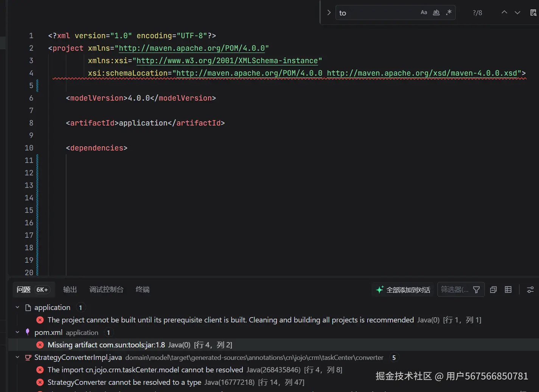Switch to the 输出 (Output) tab
The width and height of the screenshot is (539, 392).
(70, 290)
